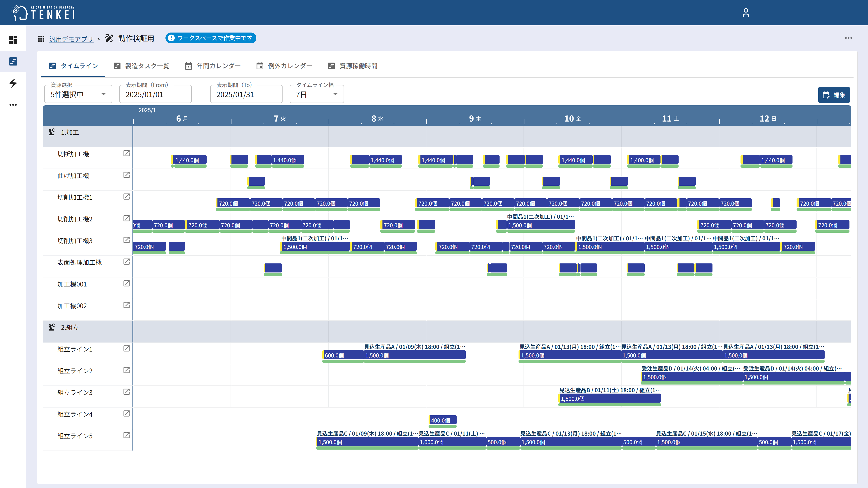868x488 pixels.
Task: Open the dashboard icon in sidebar
Action: [x=13, y=40]
